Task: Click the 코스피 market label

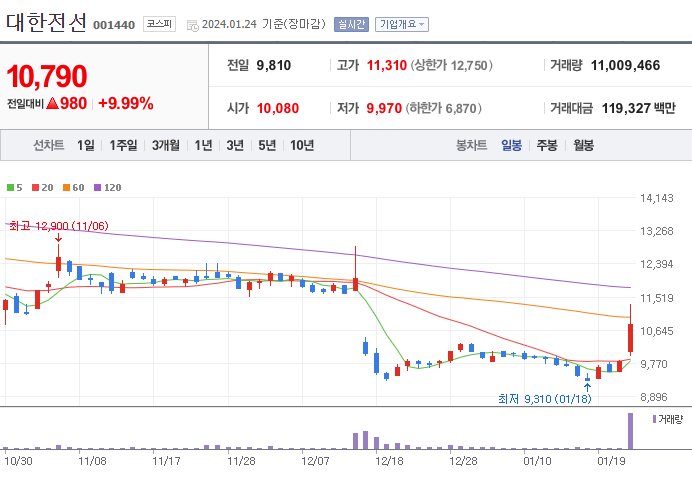Action: [159, 24]
